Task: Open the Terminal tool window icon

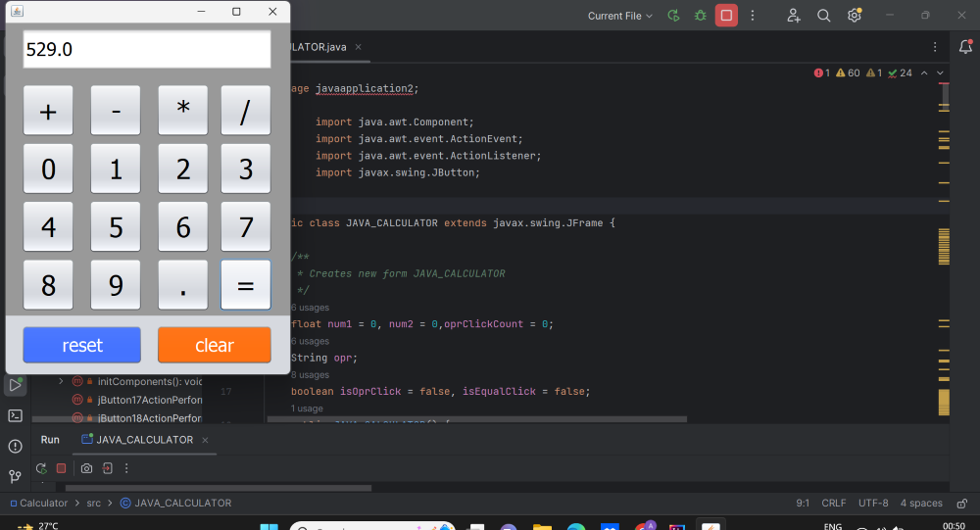Action: pyautogui.click(x=16, y=415)
